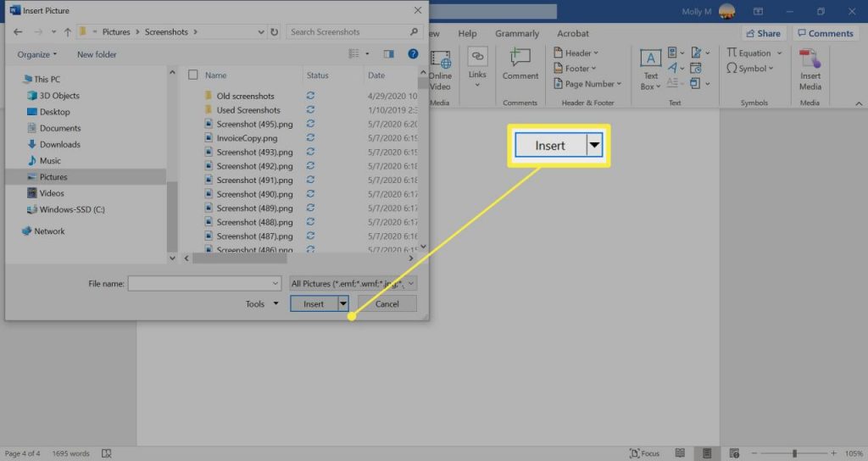Refresh the Screenshots folder listing

[x=274, y=32]
